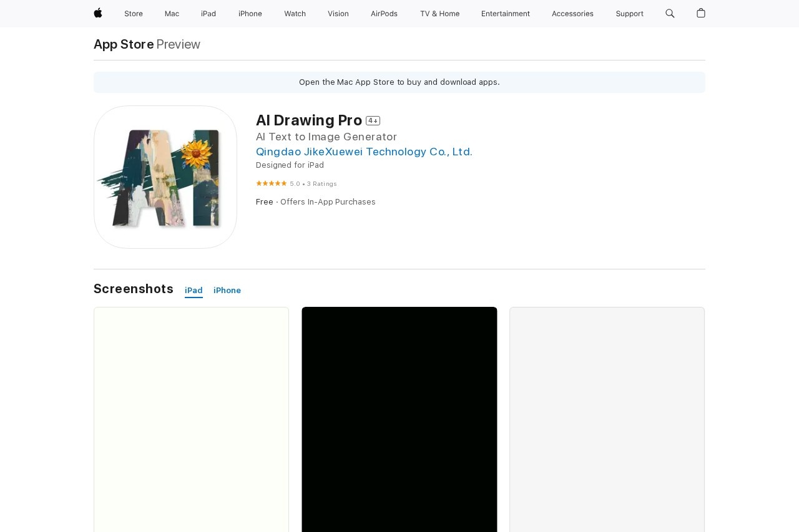Image resolution: width=799 pixels, height=532 pixels.
Task: Click the five-star rating icons
Action: (271, 183)
